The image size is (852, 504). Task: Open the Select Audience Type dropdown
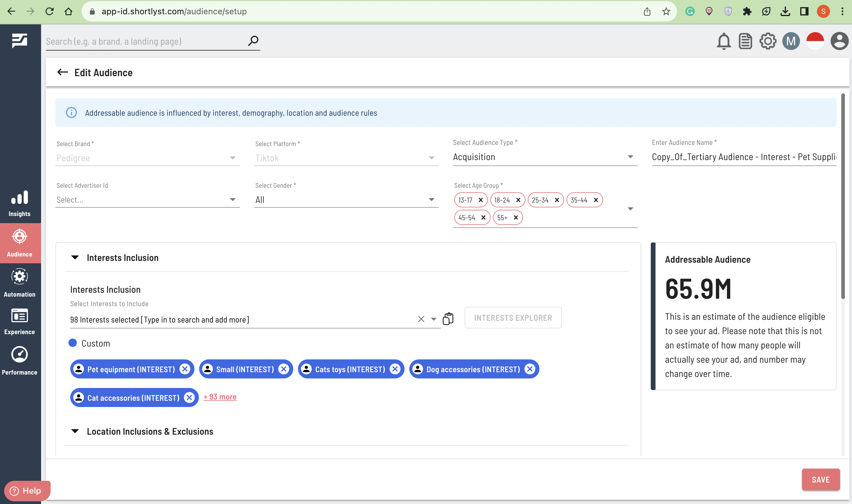point(544,157)
